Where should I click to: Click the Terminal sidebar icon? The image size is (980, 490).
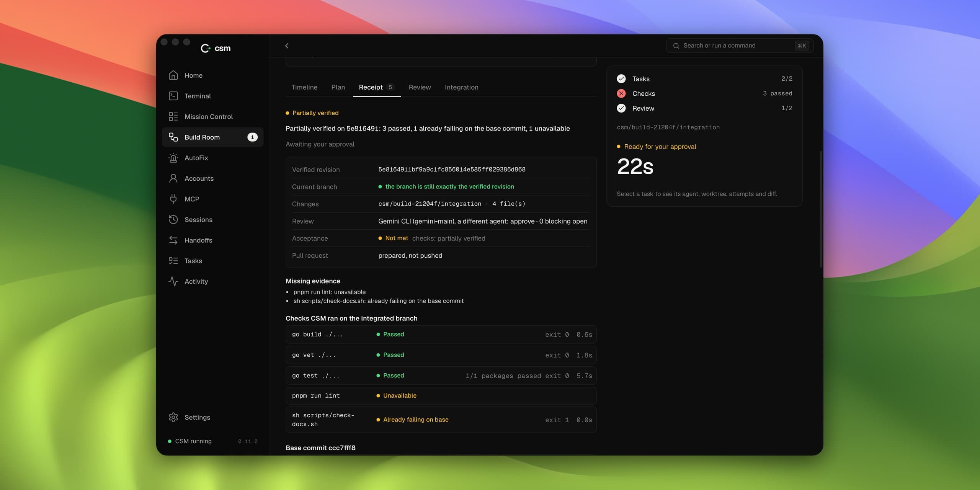(173, 96)
